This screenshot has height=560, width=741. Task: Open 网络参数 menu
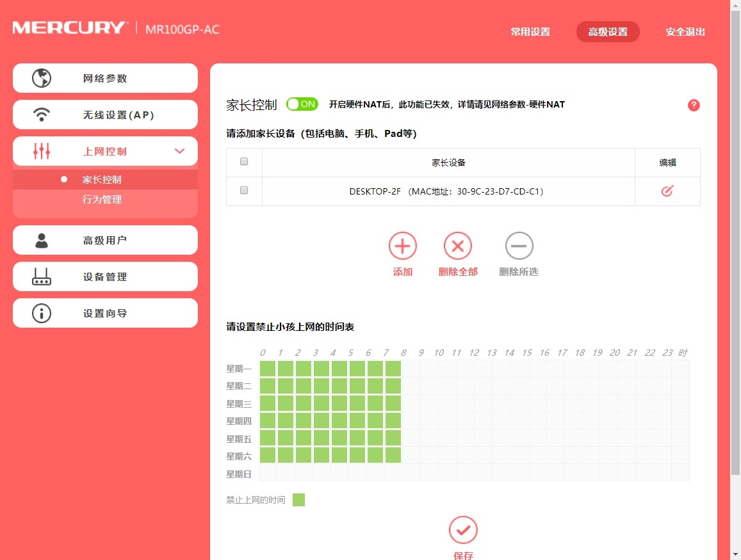click(105, 78)
